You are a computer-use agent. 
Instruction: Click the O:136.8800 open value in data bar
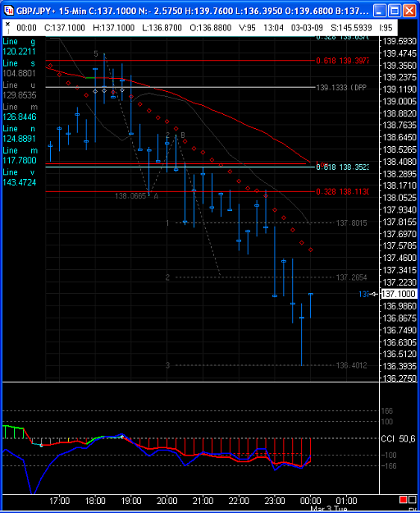point(211,28)
